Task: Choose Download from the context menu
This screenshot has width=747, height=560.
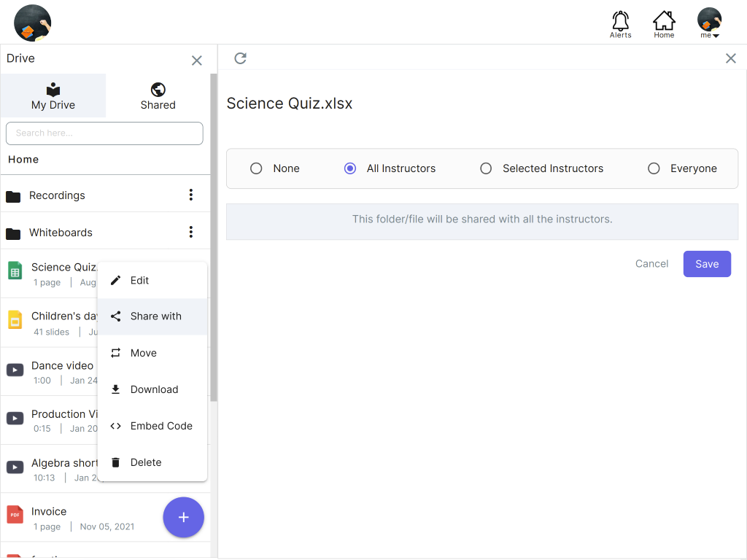Action: coord(154,389)
